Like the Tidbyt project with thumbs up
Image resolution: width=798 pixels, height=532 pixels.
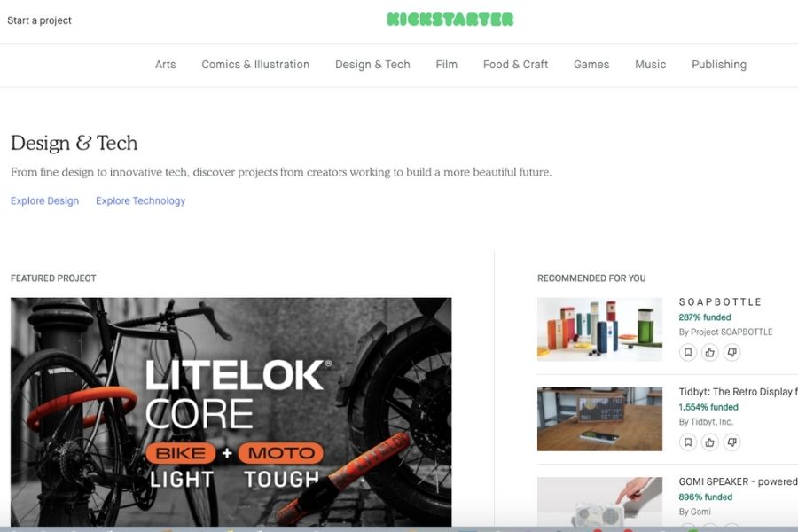coord(709,442)
